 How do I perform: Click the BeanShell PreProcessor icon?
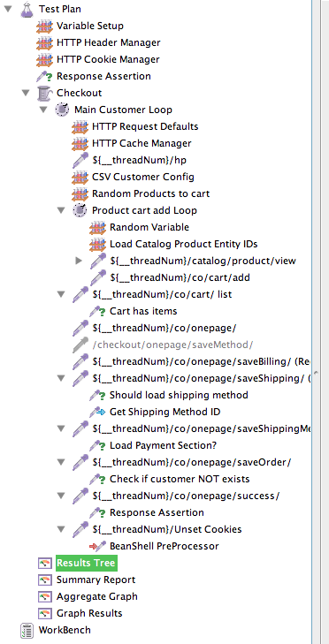(x=97, y=546)
